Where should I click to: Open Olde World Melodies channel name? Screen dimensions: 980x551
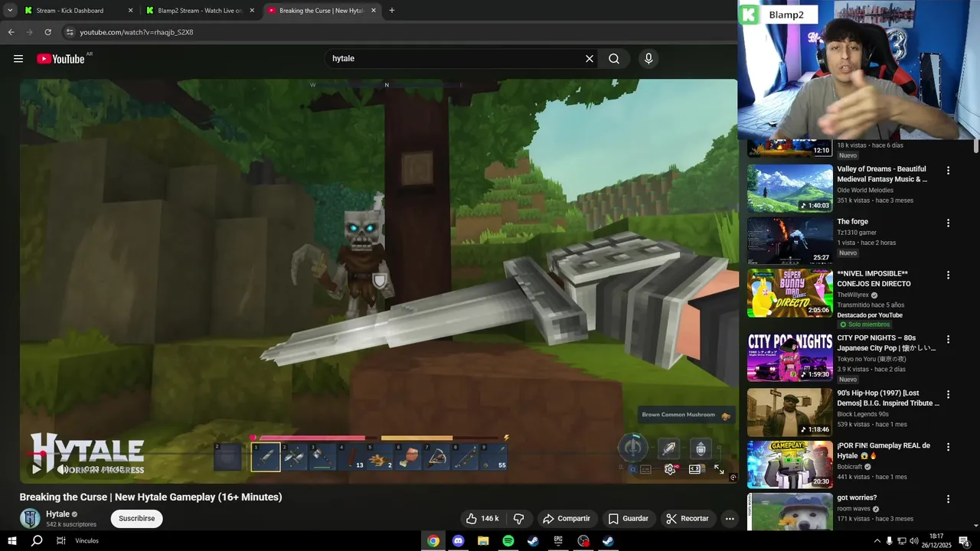[865, 190]
